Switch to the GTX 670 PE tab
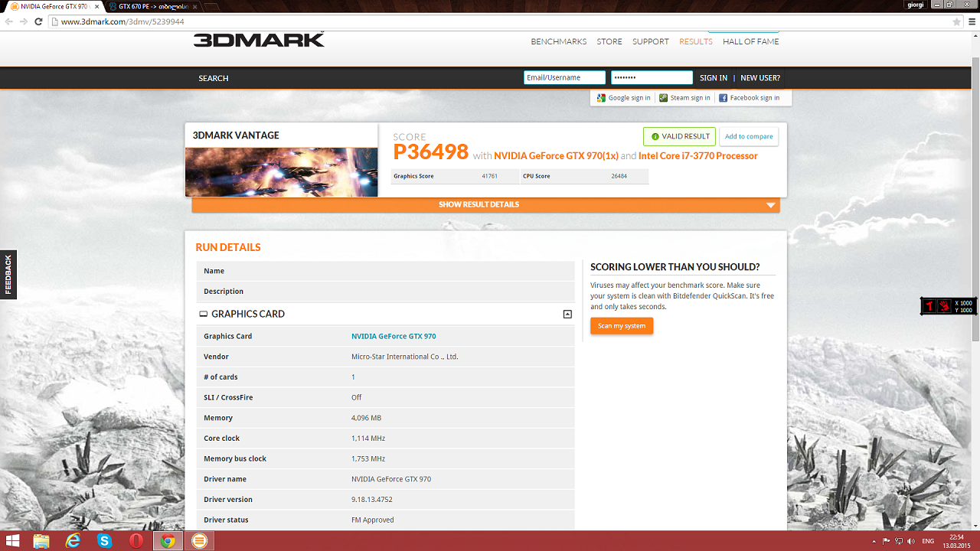Viewport: 980px width, 551px height. click(x=153, y=6)
